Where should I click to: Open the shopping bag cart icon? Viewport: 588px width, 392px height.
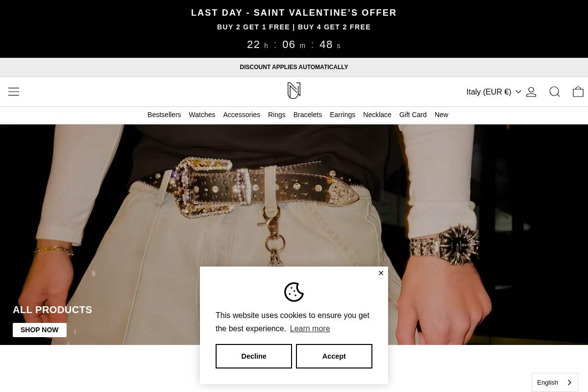[x=578, y=92]
